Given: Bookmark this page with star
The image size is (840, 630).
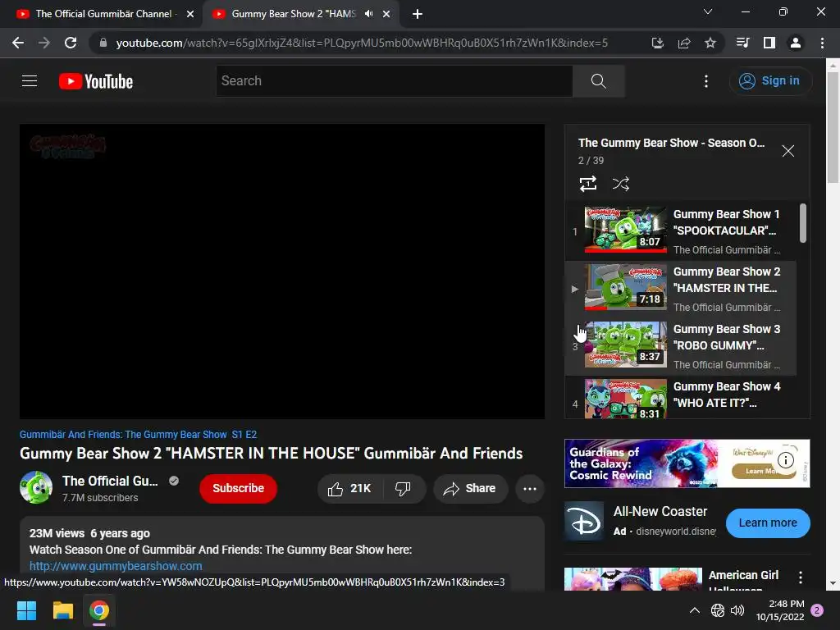Looking at the screenshot, I should pos(710,43).
